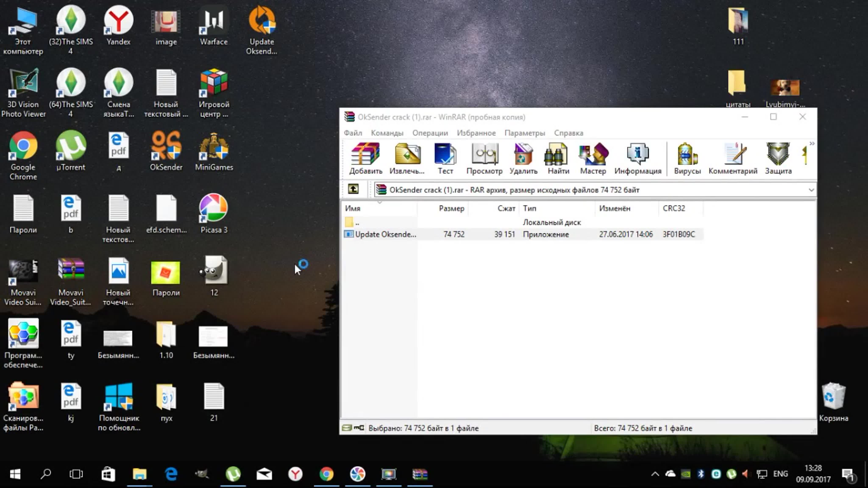Open the Команды menu
This screenshot has width=868, height=488.
(387, 133)
